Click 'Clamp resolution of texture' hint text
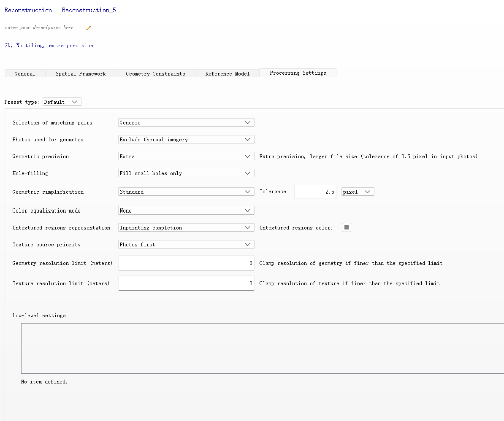Screen dimensions: 504x421 350,283
